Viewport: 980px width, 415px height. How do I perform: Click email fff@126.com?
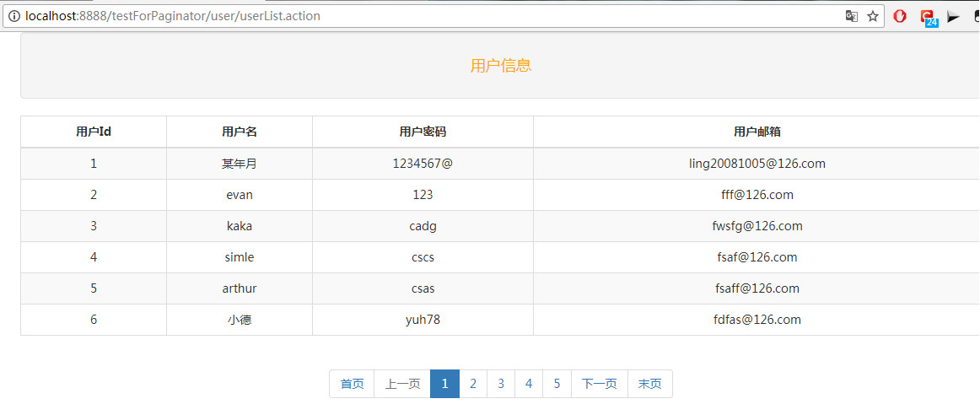pyautogui.click(x=757, y=195)
